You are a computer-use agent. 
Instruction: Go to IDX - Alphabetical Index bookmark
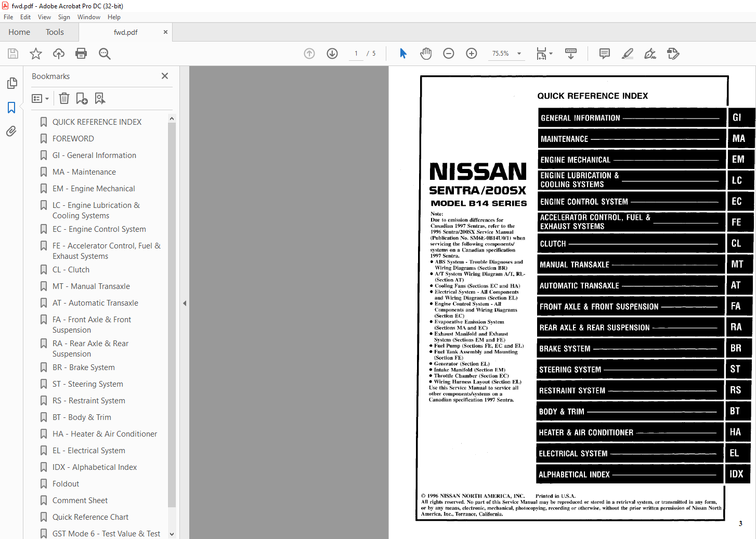pos(95,467)
